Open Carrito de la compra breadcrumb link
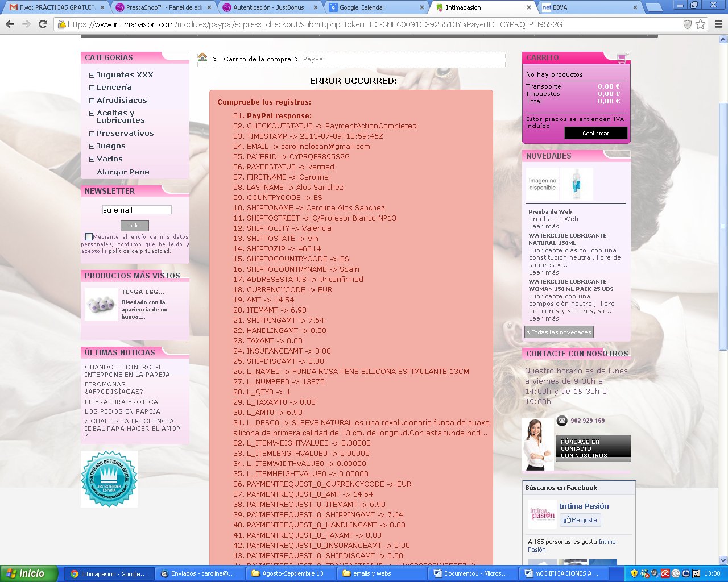Image resolution: width=728 pixels, height=582 pixels. (257, 59)
